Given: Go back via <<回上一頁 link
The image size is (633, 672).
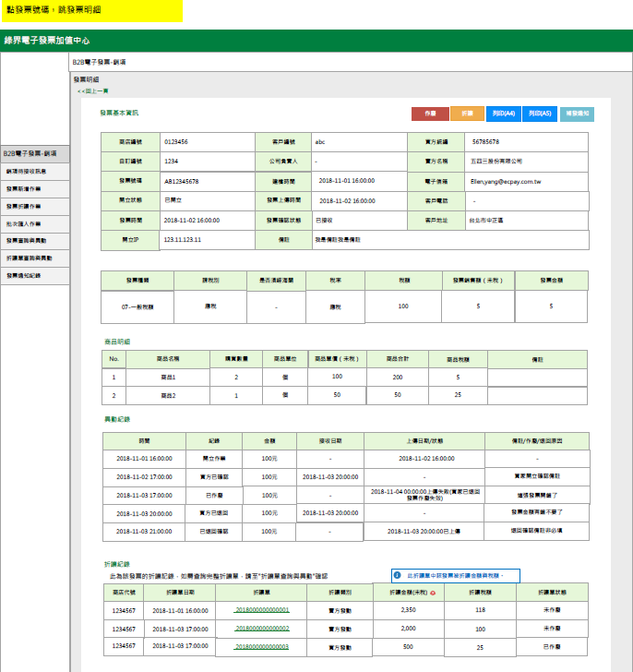Looking at the screenshot, I should 93,91.
